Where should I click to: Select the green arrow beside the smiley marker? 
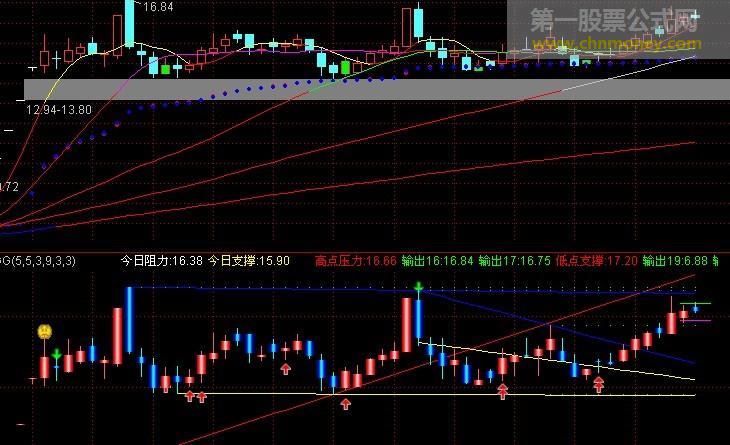[57, 354]
